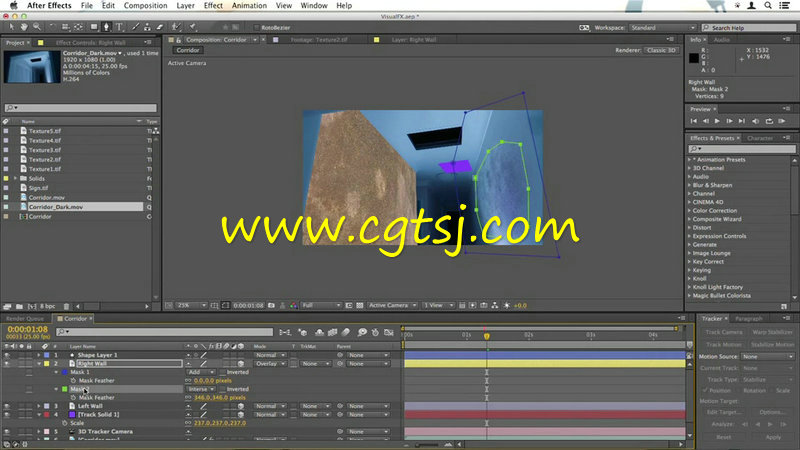
Task: Open the composition flowchart icon in viewer
Action: pos(495,306)
